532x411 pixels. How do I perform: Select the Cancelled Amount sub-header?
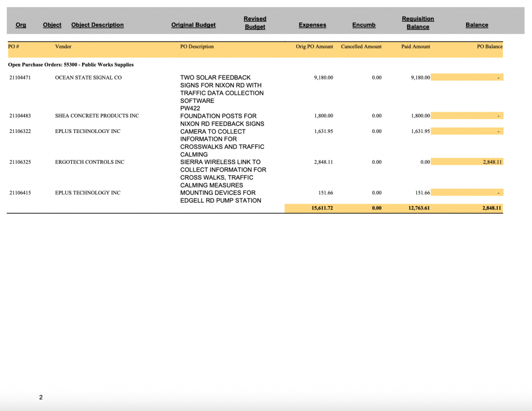361,47
